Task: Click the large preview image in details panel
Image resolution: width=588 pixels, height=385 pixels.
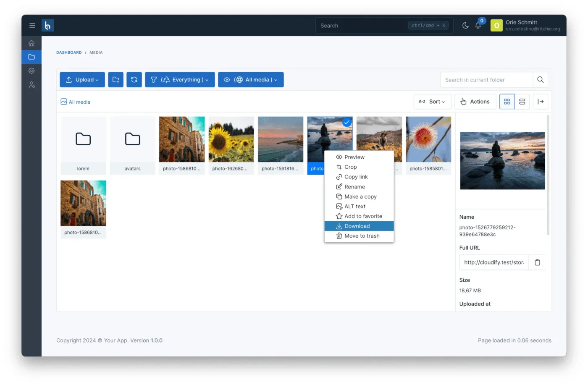Action: 502,161
